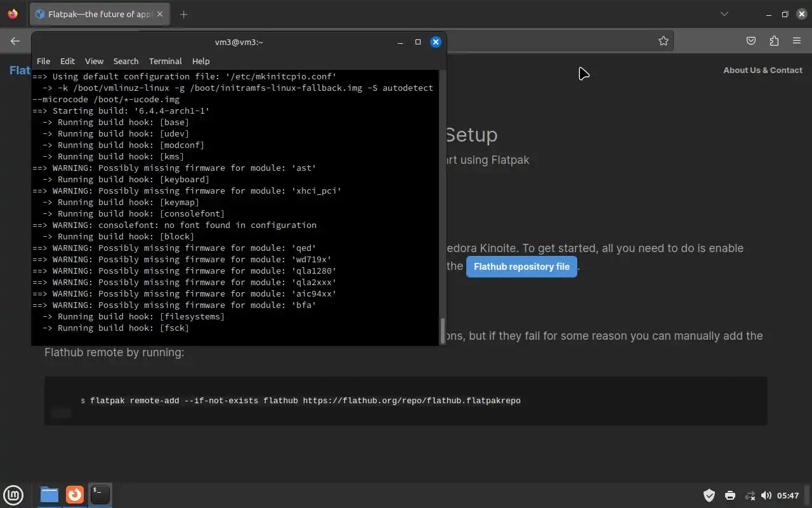Open the volume speaker tray icon
This screenshot has width=812, height=508.
click(x=766, y=495)
